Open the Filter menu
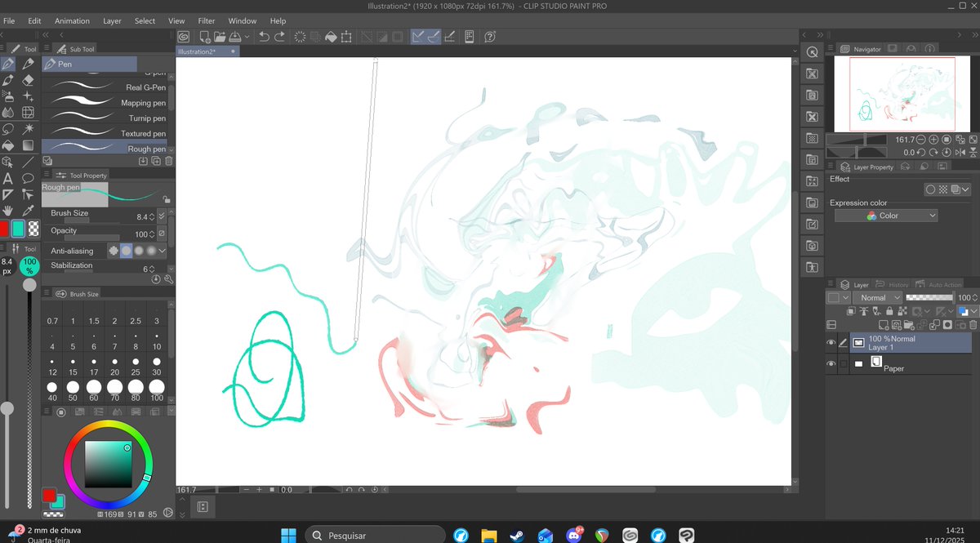Image resolution: width=980 pixels, height=543 pixels. [207, 20]
